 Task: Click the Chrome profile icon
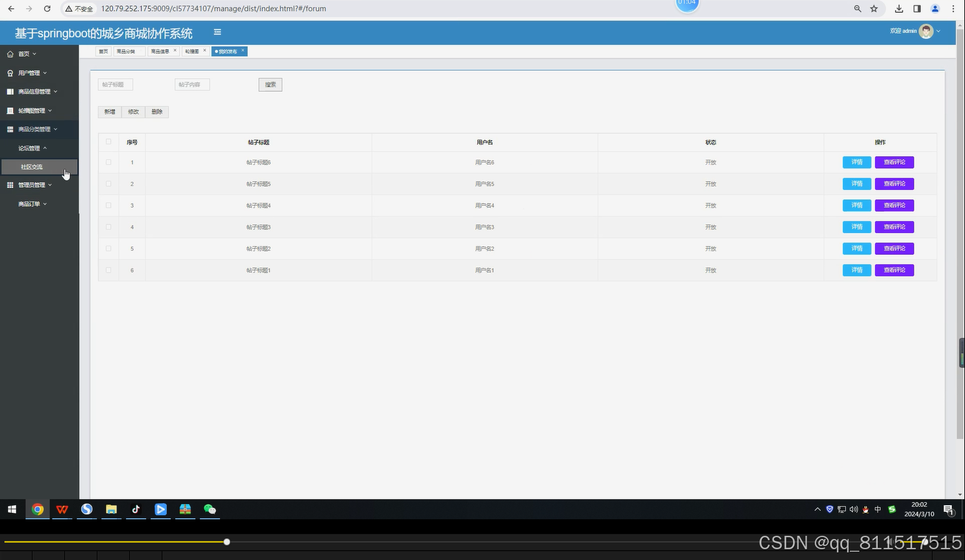(935, 9)
